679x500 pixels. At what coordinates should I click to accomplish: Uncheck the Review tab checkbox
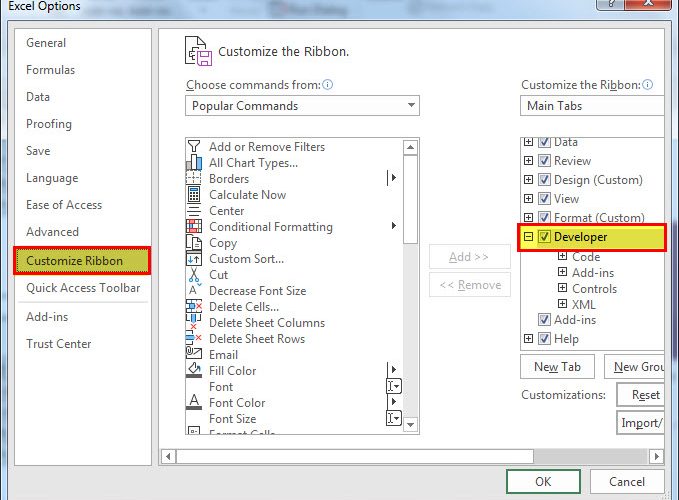(x=544, y=161)
